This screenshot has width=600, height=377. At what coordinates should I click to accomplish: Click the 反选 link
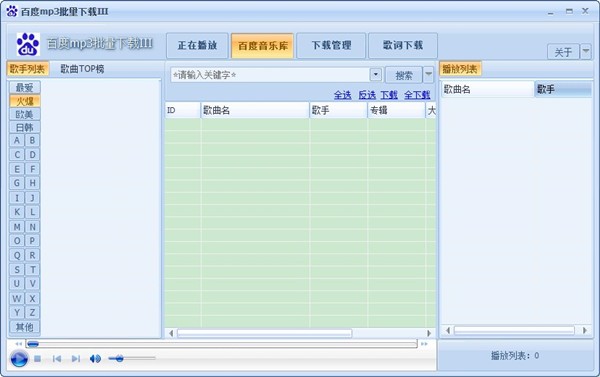pos(367,95)
